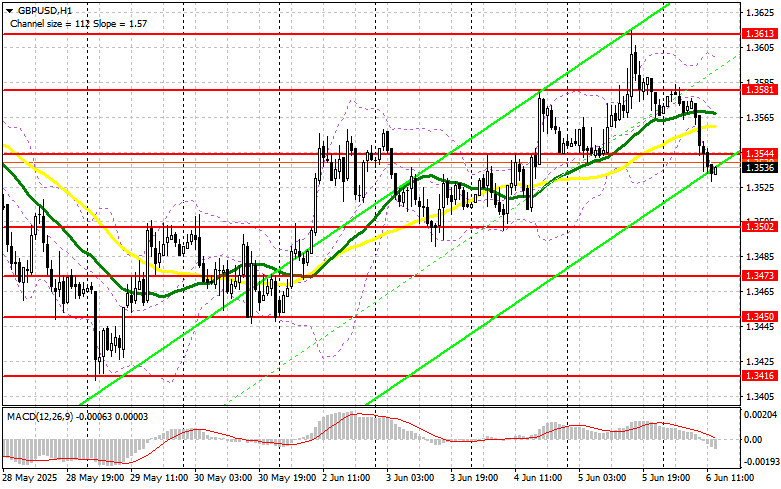Select the 1.3450 level tag
Viewport: 781px width, 489px height.
759,316
